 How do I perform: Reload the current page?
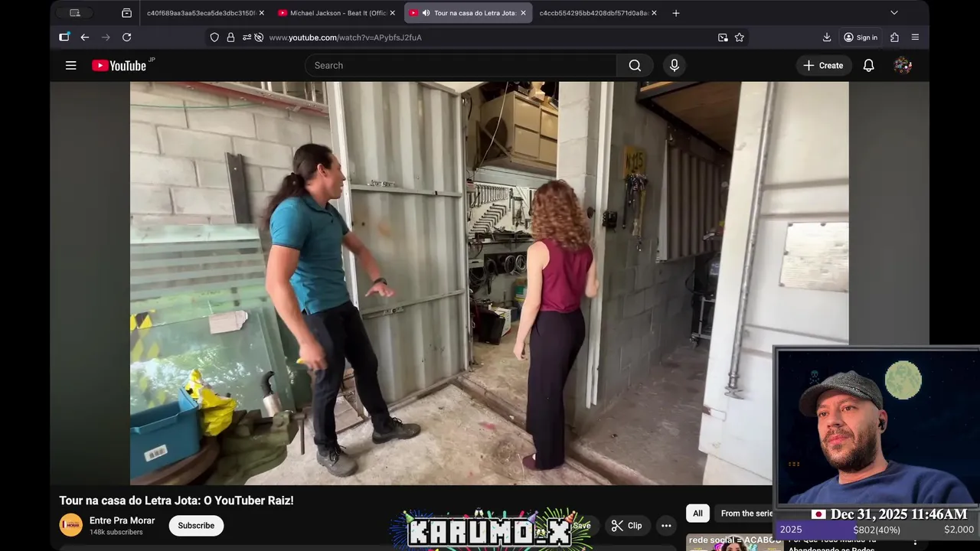(x=127, y=37)
